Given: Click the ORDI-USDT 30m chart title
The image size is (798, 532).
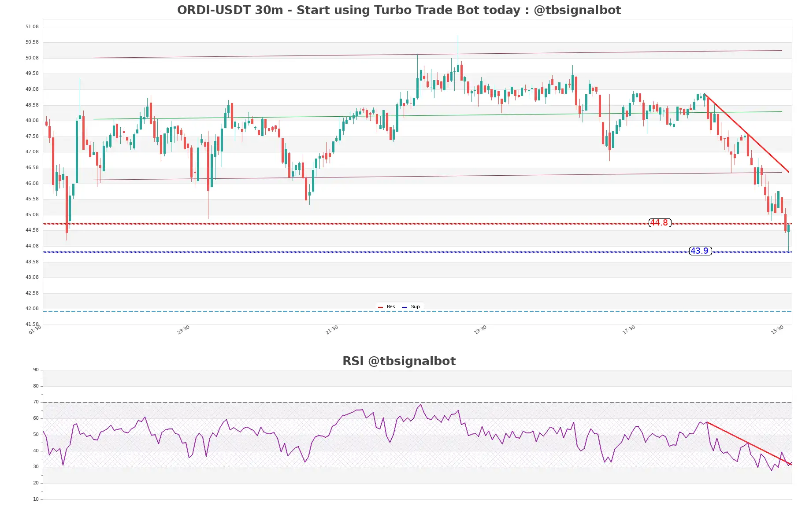Looking at the screenshot, I should (x=399, y=10).
